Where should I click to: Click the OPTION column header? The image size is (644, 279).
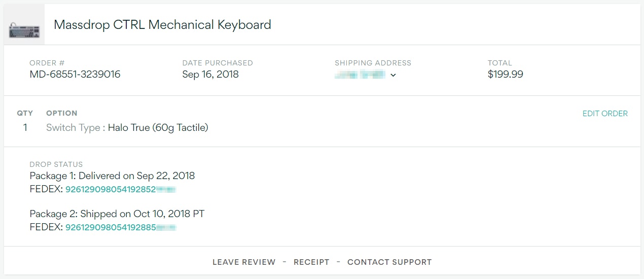point(61,113)
